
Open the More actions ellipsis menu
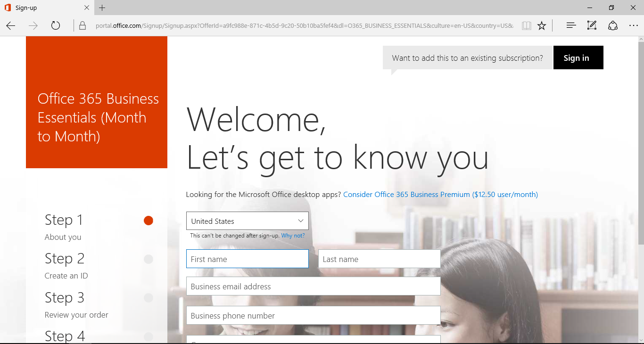633,25
